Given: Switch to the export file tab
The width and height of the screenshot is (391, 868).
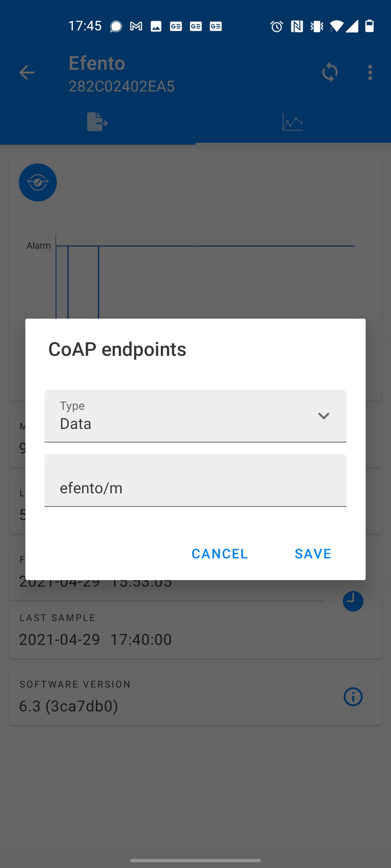Looking at the screenshot, I should (97, 122).
